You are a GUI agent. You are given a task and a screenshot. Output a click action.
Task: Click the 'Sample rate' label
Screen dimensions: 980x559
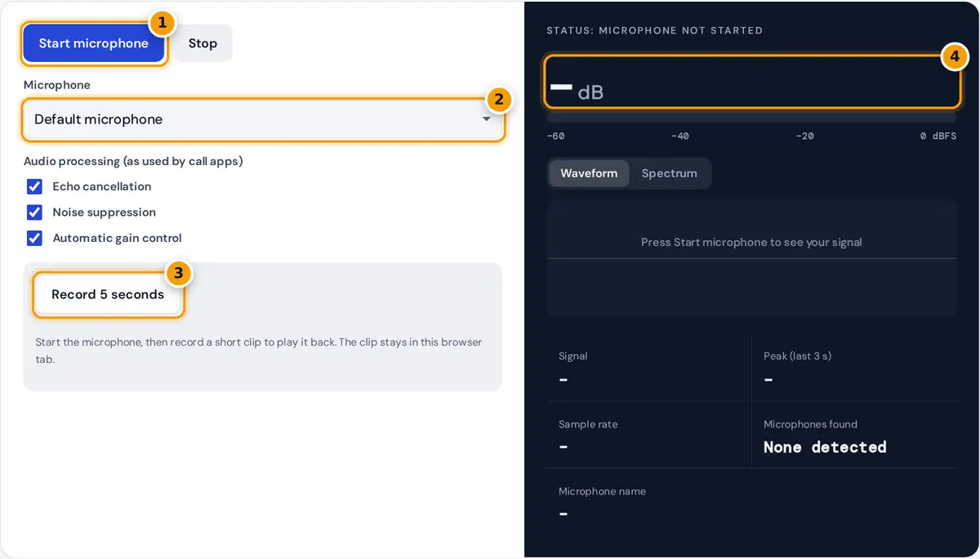(588, 424)
